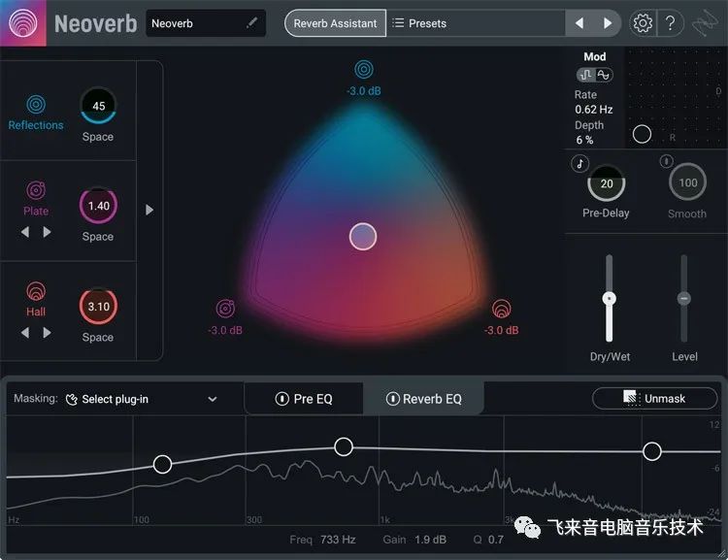Click Hall -3.0 dB label
This screenshot has height=560, width=728.
(x=502, y=330)
